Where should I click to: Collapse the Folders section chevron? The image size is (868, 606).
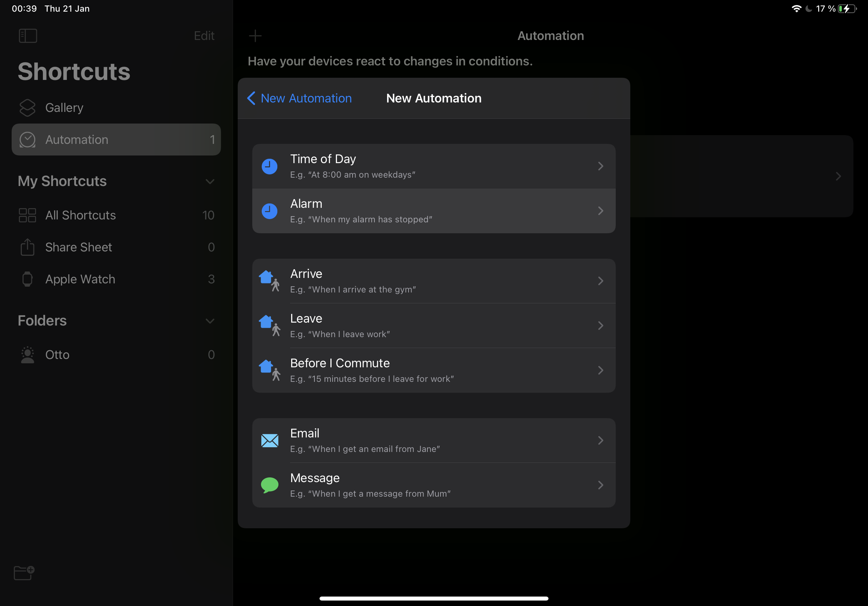210,321
